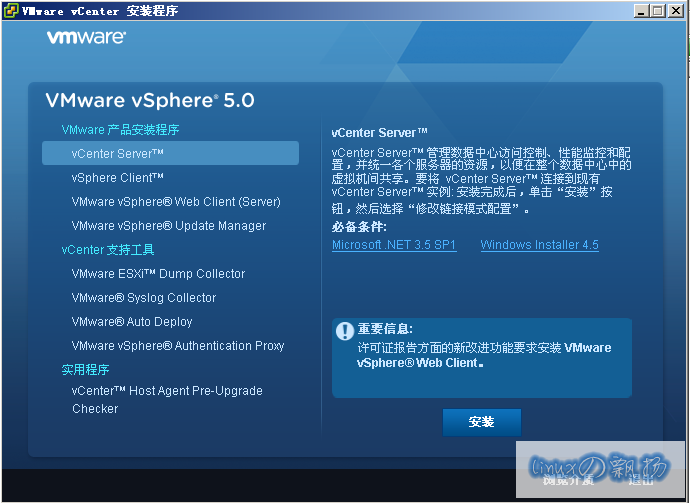This screenshot has width=690, height=503.
Task: Select vSphere Client™ installer option
Action: (118, 177)
